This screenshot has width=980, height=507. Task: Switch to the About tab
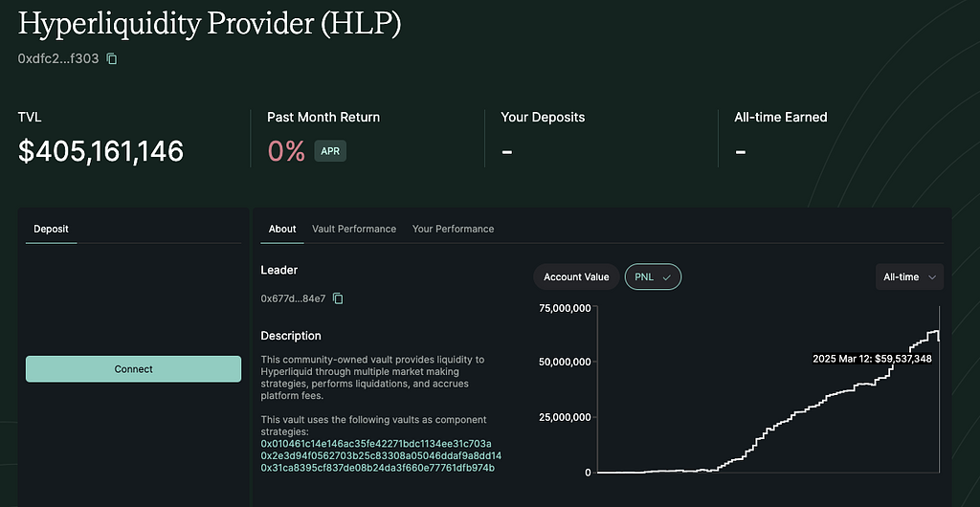282,229
